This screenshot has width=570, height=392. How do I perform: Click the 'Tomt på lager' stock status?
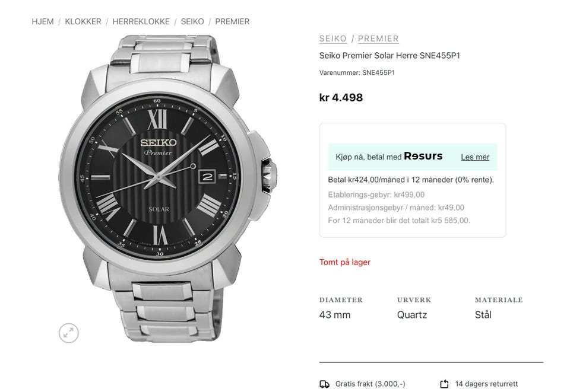(345, 262)
